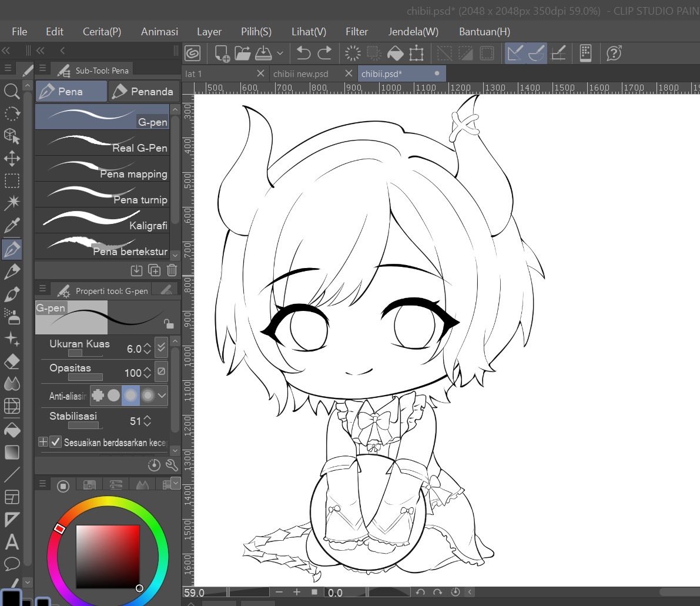Toggle Snap to special ruler
Viewport: 700px width, 606px height.
click(x=537, y=53)
